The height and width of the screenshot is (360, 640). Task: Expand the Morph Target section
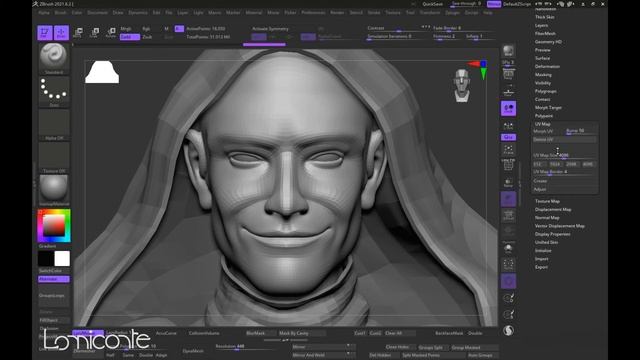pyautogui.click(x=548, y=107)
